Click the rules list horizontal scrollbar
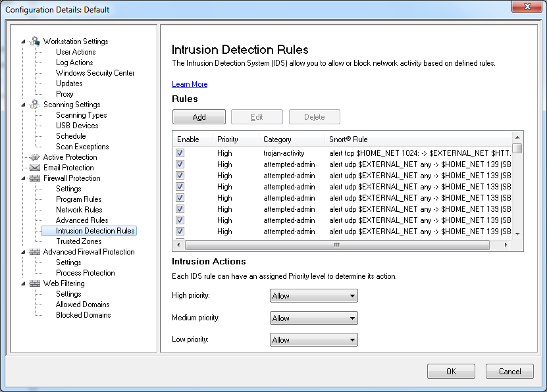Viewport: 547px width, 392px height. [336, 245]
